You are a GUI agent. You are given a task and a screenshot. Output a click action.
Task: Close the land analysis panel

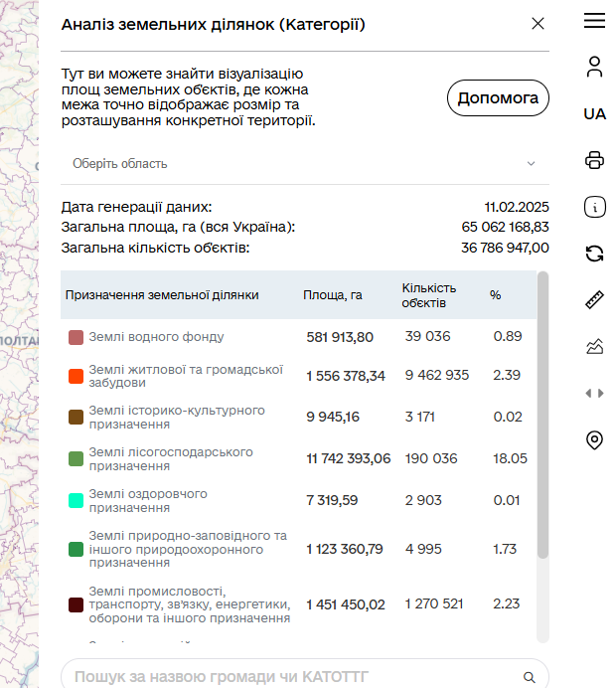tap(538, 24)
